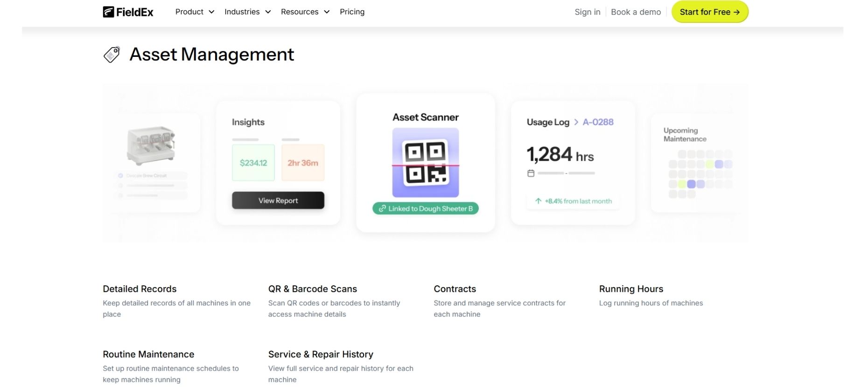The height and width of the screenshot is (387, 868).
Task: Toggle the Descale Brew Circuit checkbox
Action: [120, 176]
